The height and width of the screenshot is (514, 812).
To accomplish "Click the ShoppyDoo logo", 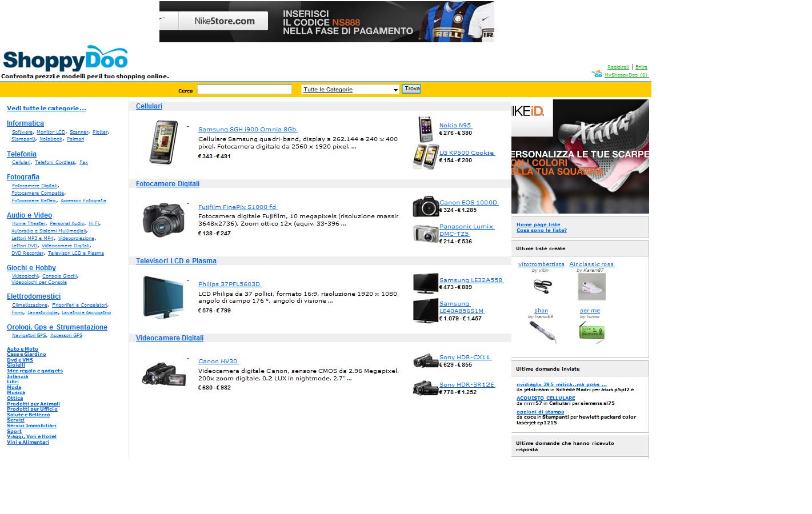I will point(65,58).
